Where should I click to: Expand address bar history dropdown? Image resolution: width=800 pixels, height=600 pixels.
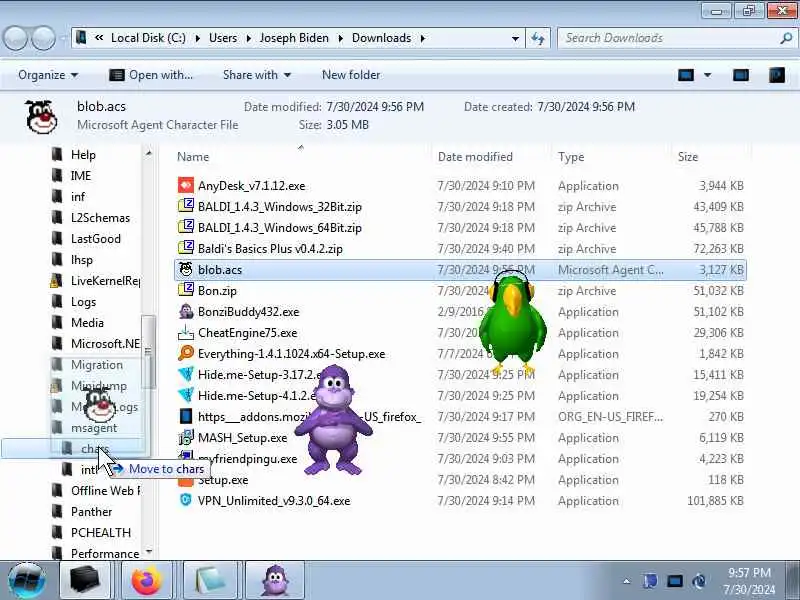pyautogui.click(x=515, y=38)
